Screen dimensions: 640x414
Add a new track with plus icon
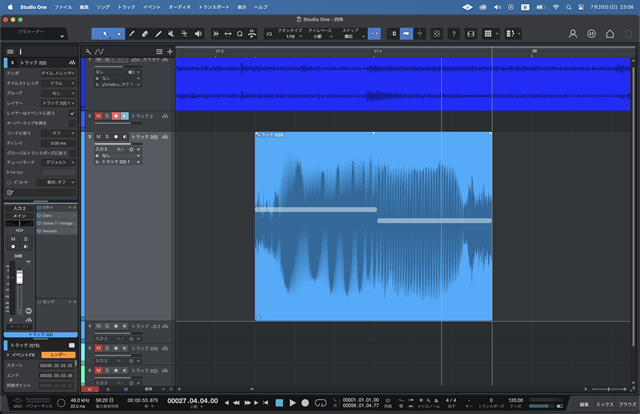pos(170,51)
